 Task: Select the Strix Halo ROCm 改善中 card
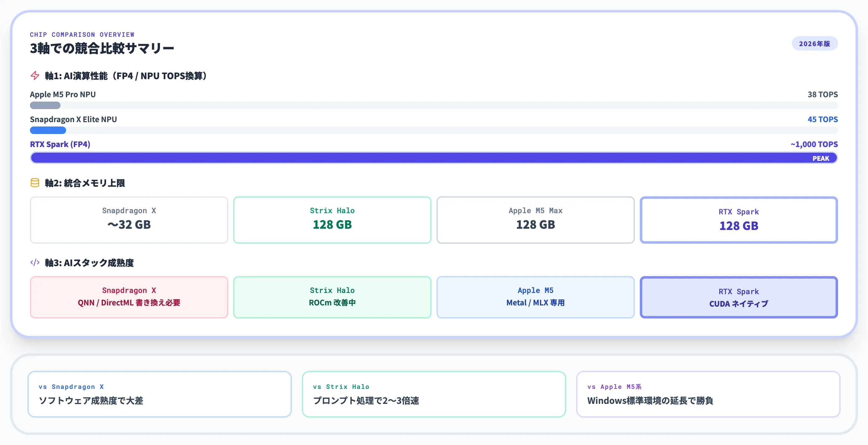coord(332,297)
